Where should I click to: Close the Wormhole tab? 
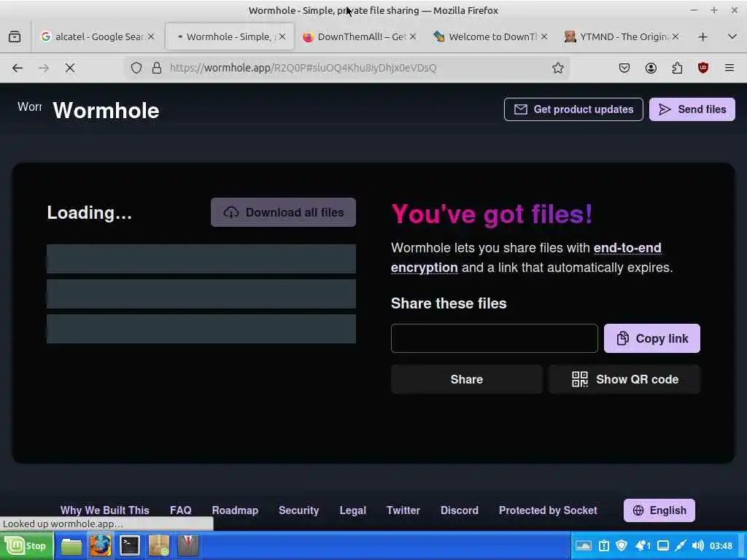click(282, 36)
